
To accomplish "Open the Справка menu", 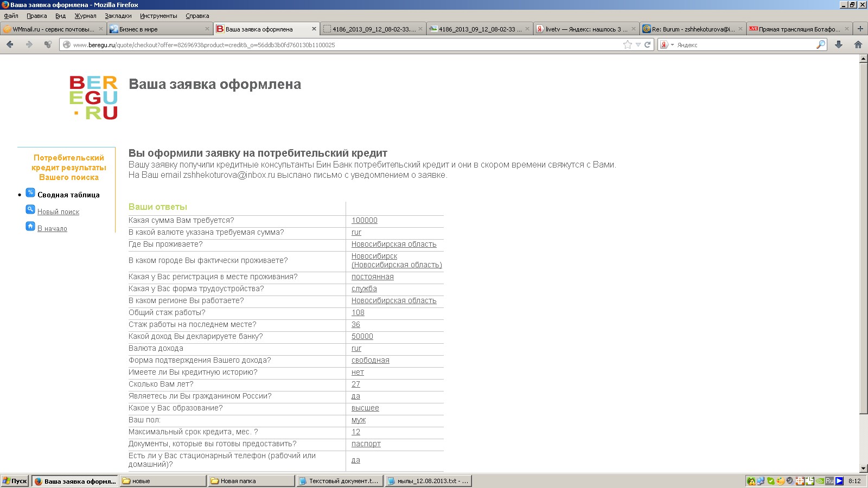I will [x=197, y=16].
